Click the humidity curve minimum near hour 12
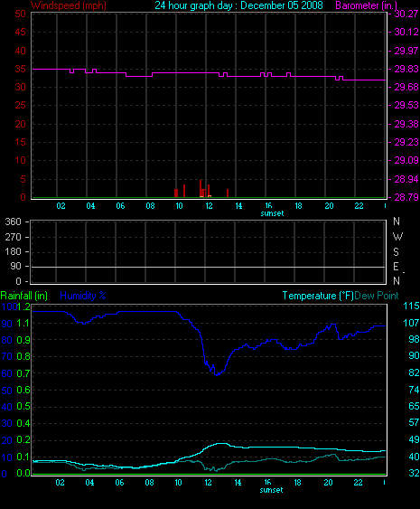 click(x=218, y=374)
